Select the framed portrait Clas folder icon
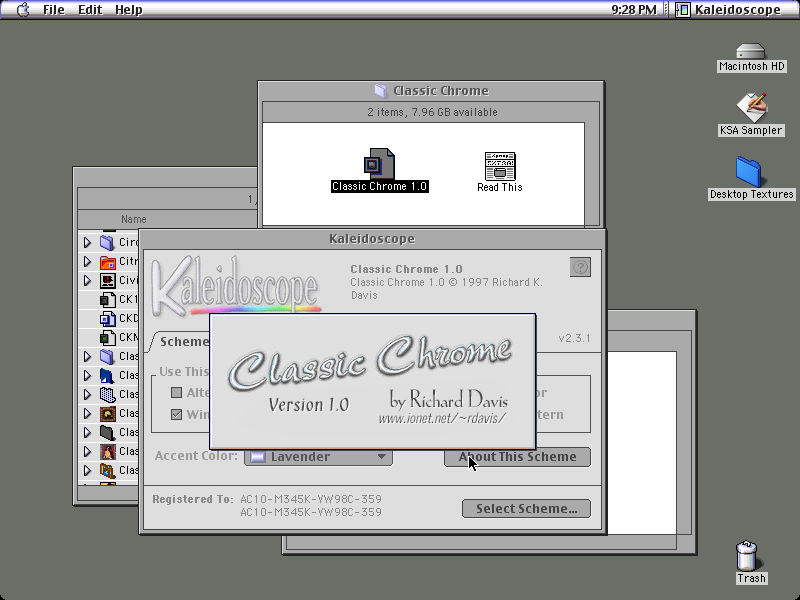Screen dimensions: 800x600 pyautogui.click(x=107, y=413)
